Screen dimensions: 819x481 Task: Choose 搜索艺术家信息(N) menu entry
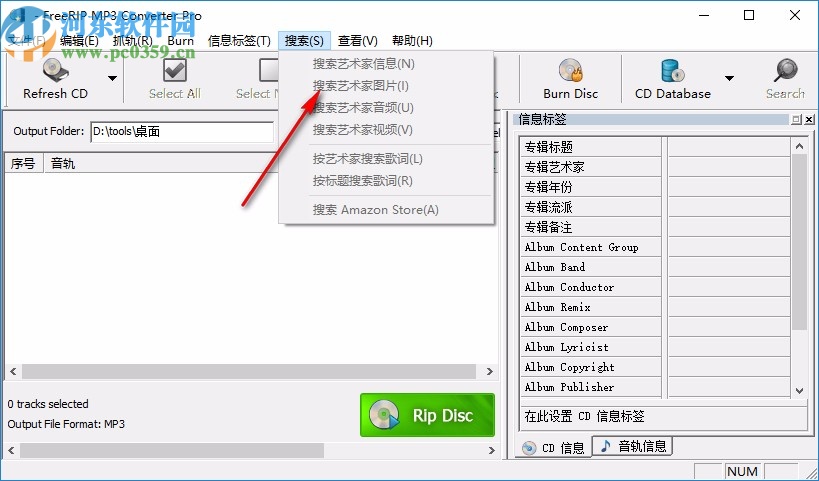click(387, 64)
